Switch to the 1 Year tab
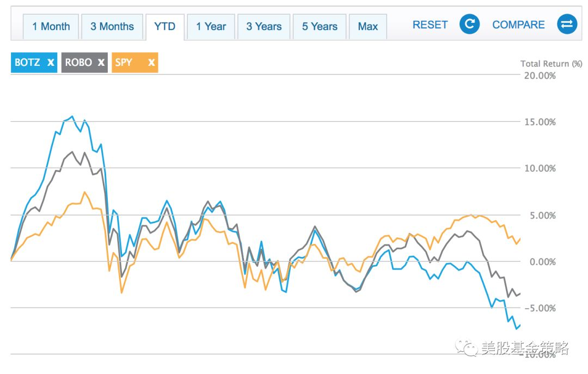The height and width of the screenshot is (374, 588). coord(211,26)
